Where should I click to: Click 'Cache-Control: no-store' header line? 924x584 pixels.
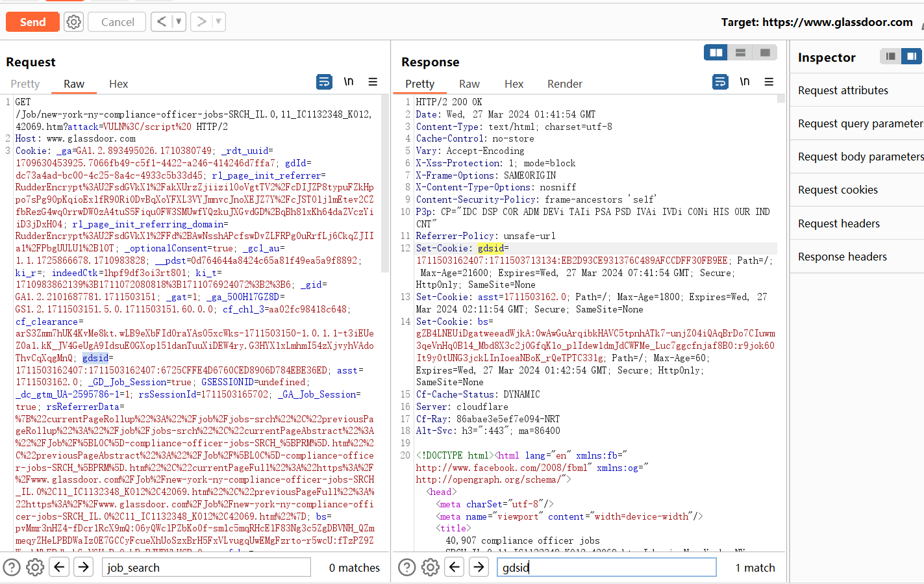click(x=475, y=138)
